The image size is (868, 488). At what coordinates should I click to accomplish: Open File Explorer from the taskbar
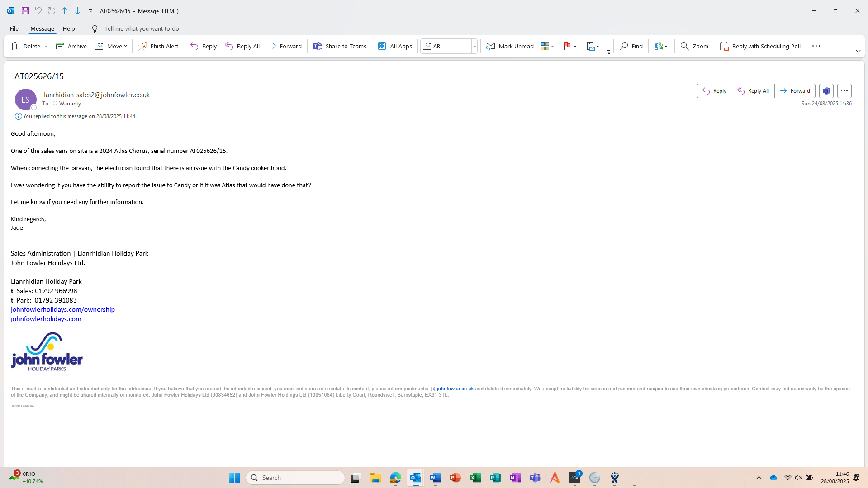376,478
